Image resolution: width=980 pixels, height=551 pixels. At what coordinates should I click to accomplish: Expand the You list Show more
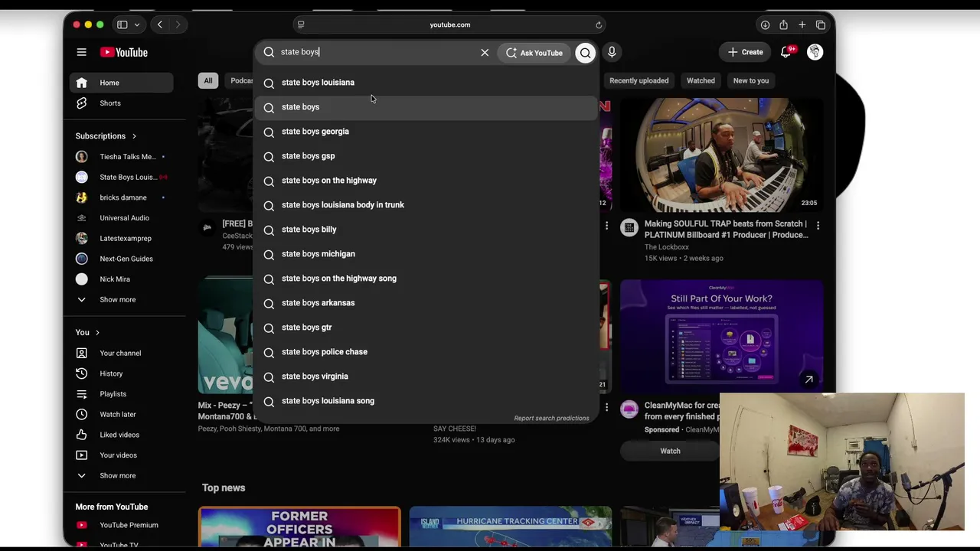pyautogui.click(x=121, y=476)
